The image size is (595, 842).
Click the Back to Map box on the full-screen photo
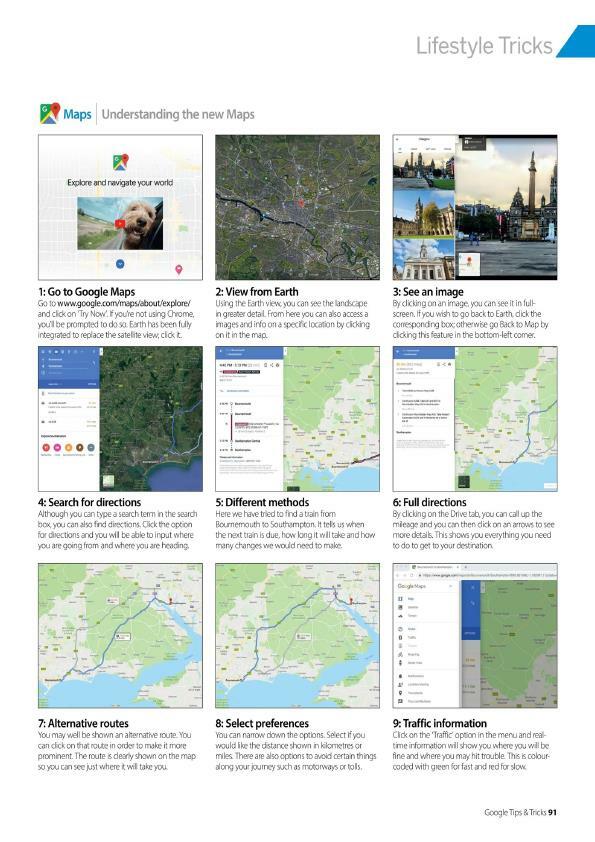468,265
